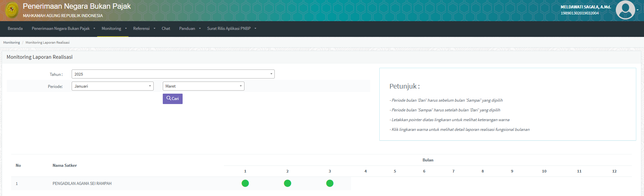
Task: Click the user name MELDAWATI SAGALA
Action: pyautogui.click(x=585, y=7)
